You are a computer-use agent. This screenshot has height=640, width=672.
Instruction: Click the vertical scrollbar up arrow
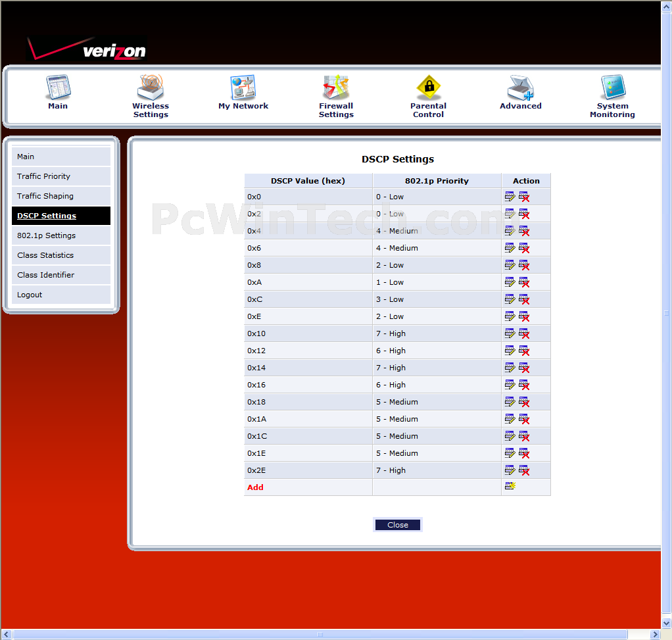pyautogui.click(x=667, y=7)
